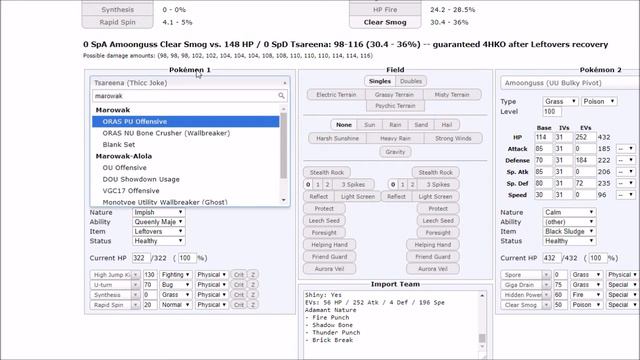The width and height of the screenshot is (640, 360).
Task: Click the set list dropdown scrollbar
Action: [284, 155]
